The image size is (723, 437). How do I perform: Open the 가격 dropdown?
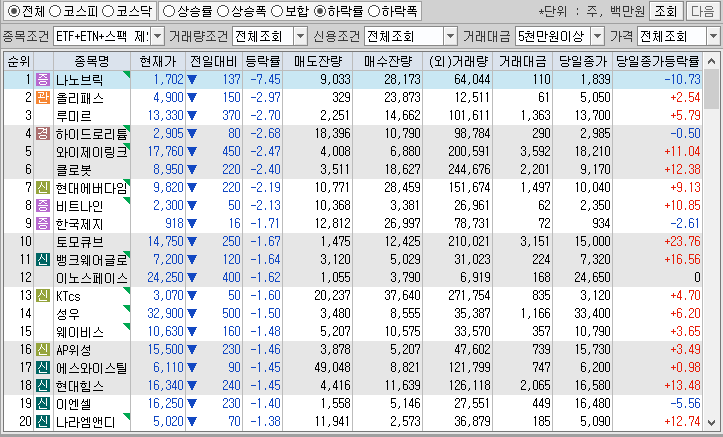point(713,36)
